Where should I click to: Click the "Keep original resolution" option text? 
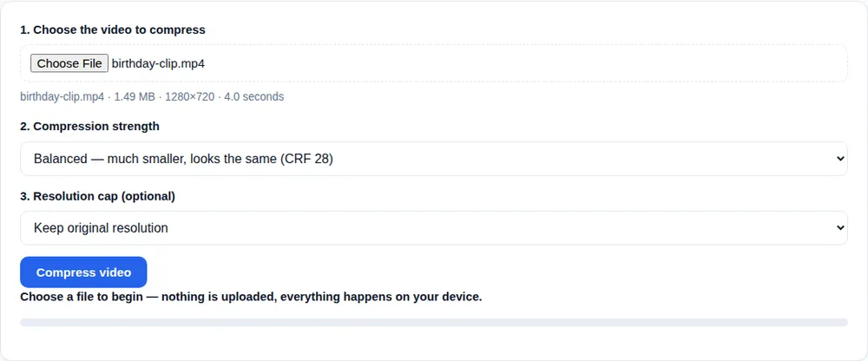[101, 227]
